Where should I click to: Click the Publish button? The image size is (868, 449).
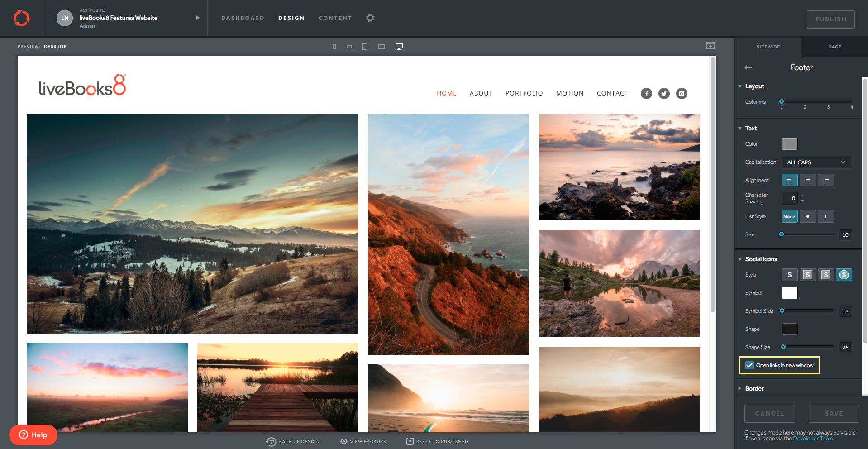click(x=830, y=19)
